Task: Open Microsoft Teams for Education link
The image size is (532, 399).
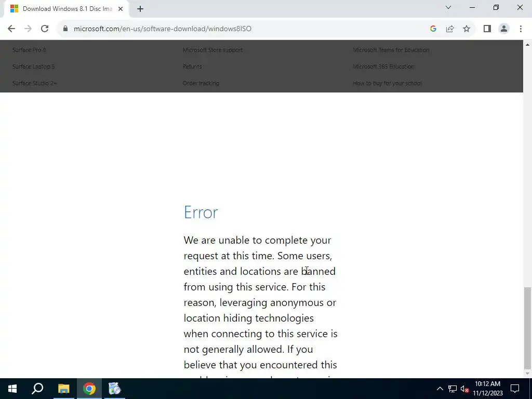Action: point(391,50)
